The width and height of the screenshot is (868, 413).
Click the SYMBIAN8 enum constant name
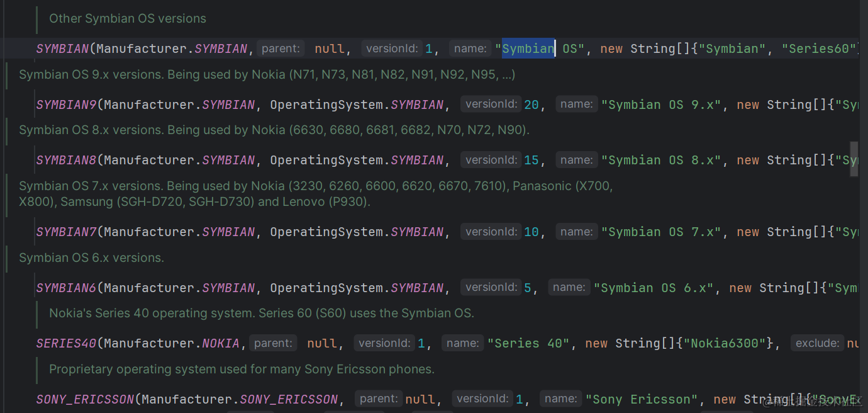(67, 160)
